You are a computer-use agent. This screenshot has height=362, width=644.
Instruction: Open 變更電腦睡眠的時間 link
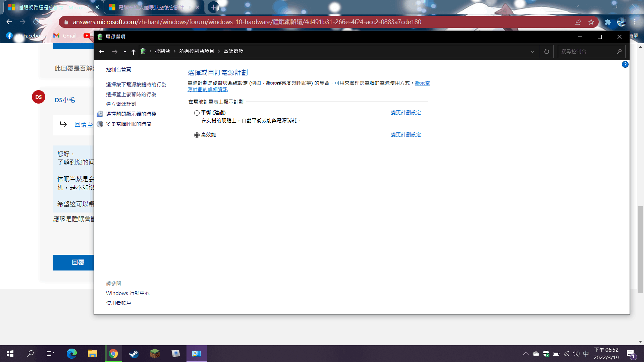coord(128,124)
